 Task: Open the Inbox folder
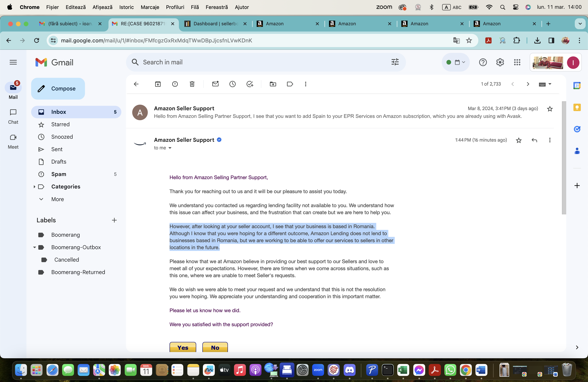pos(76,112)
